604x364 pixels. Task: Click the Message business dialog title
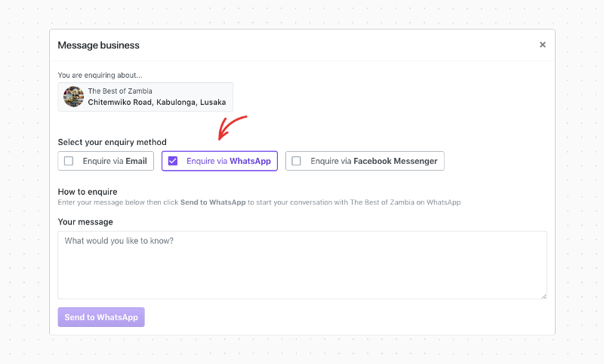(x=99, y=45)
